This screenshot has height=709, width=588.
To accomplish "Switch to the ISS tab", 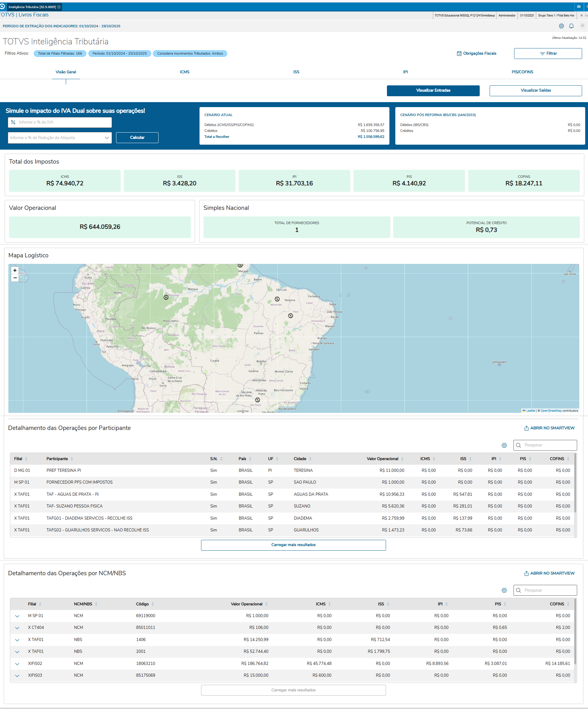I will point(296,72).
